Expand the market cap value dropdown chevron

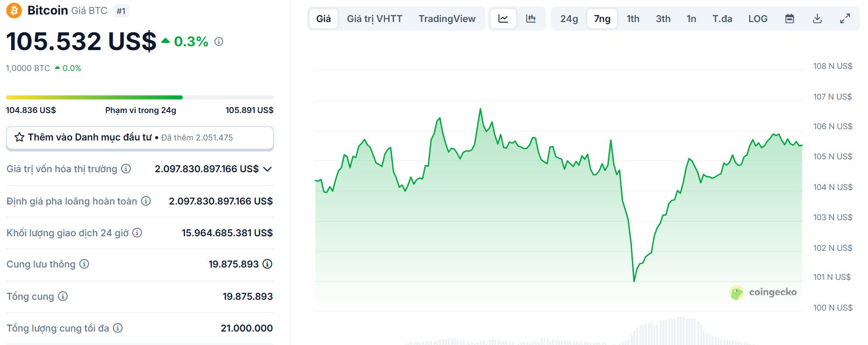click(268, 169)
